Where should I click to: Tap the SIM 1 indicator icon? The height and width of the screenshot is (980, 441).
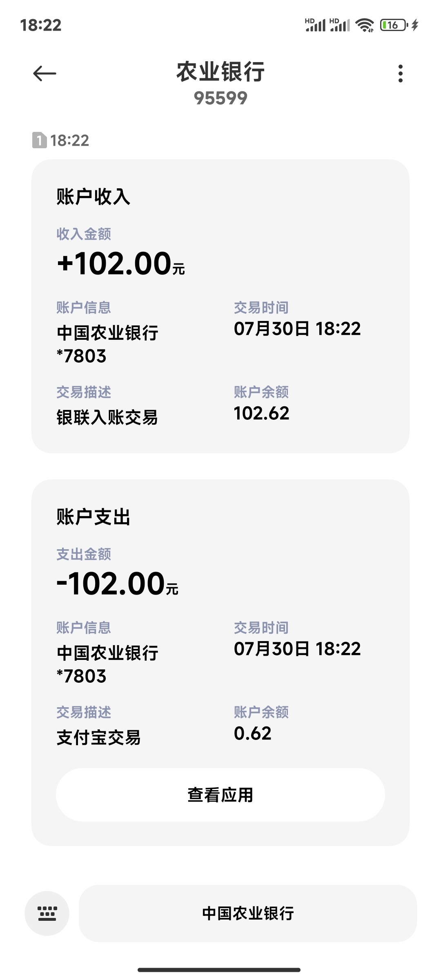[39, 140]
